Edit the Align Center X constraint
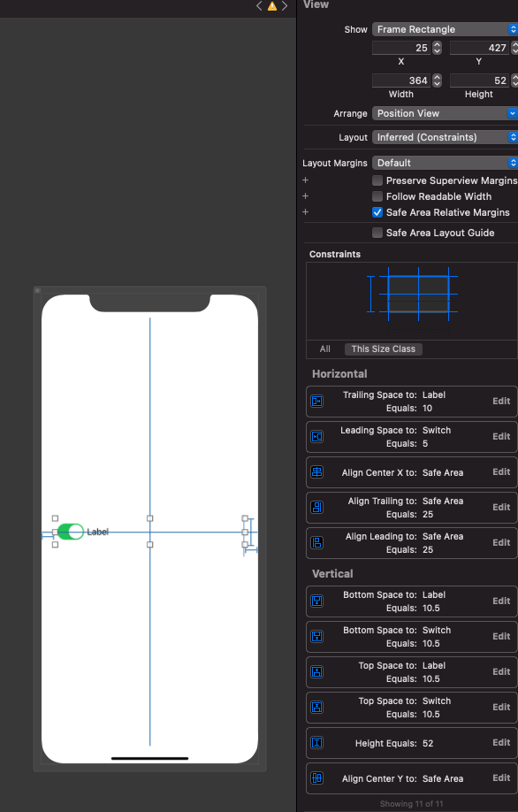Viewport: 518px width, 812px height. [501, 471]
